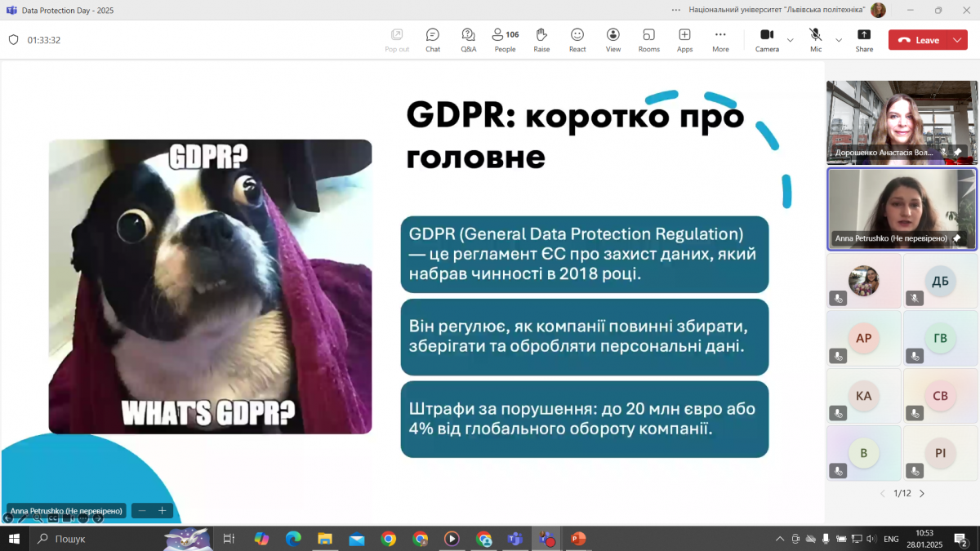Open the Q&A panel
The image size is (980, 551).
coord(468,38)
